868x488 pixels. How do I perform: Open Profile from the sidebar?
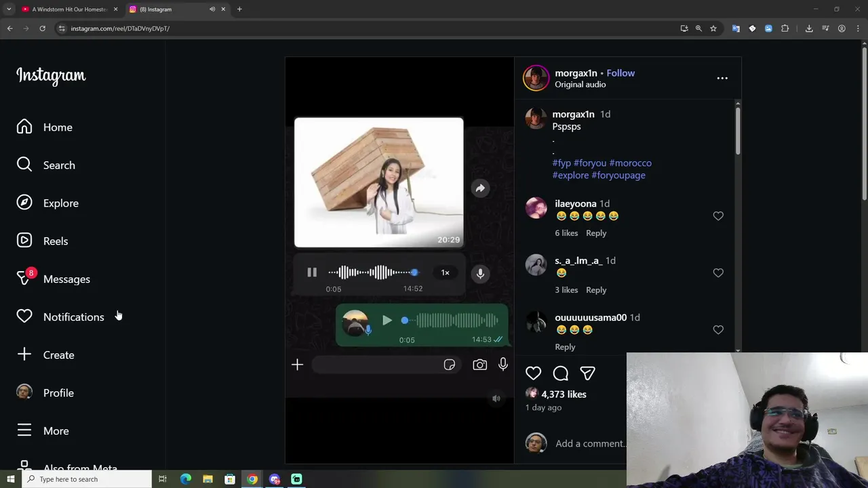tap(45, 393)
